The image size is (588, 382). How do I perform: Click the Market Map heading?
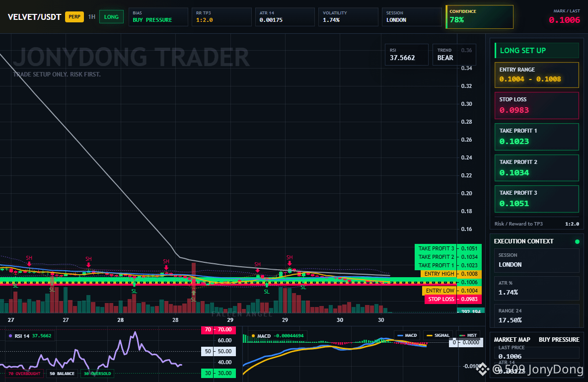(x=512, y=340)
